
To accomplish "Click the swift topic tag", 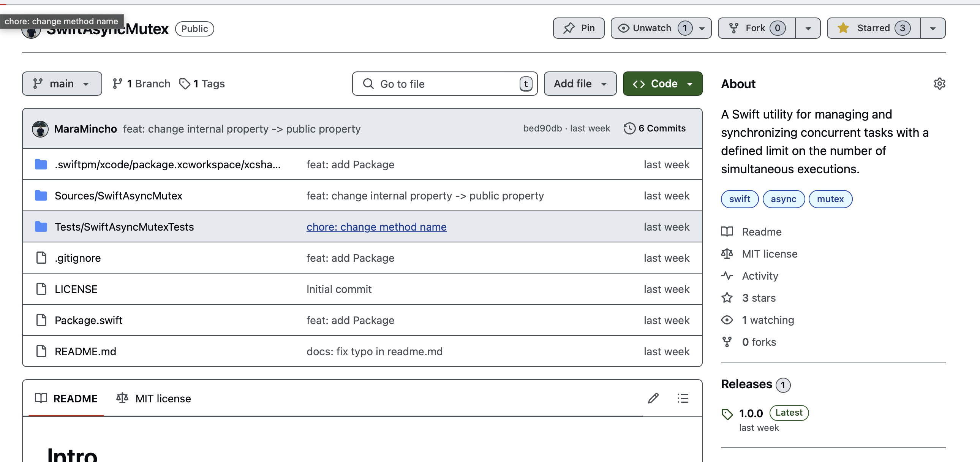I will pyautogui.click(x=739, y=199).
